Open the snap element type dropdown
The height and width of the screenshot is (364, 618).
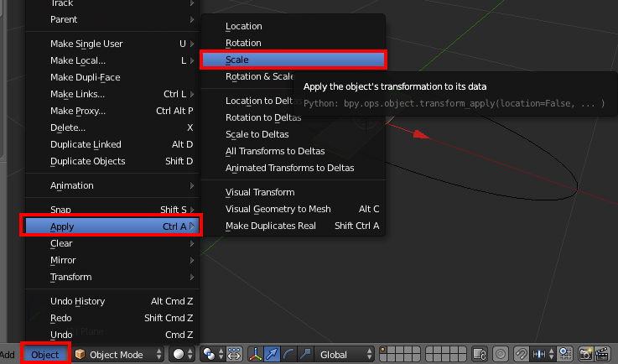[x=543, y=355]
